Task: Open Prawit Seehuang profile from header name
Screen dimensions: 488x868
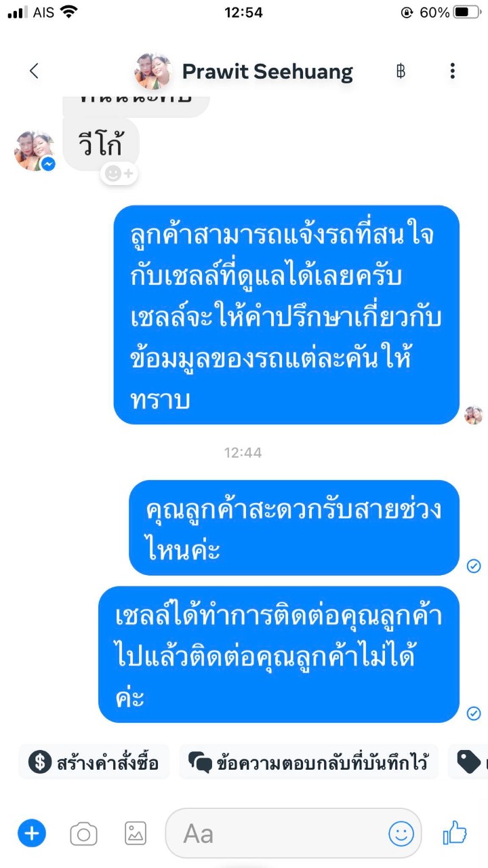Action: (x=268, y=71)
